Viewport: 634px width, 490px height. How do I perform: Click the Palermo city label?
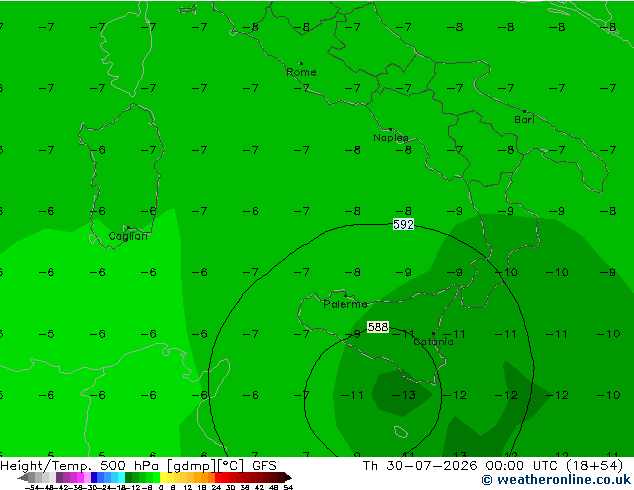click(x=345, y=304)
